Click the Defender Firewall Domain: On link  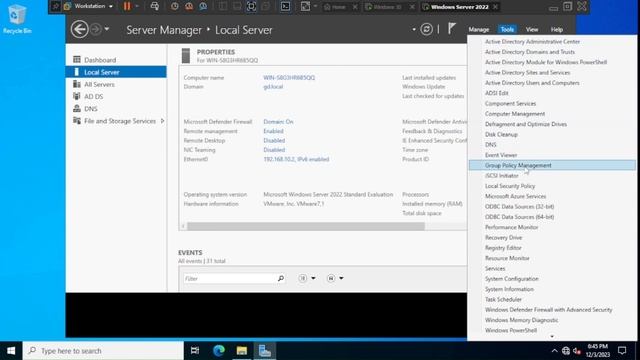click(x=278, y=122)
